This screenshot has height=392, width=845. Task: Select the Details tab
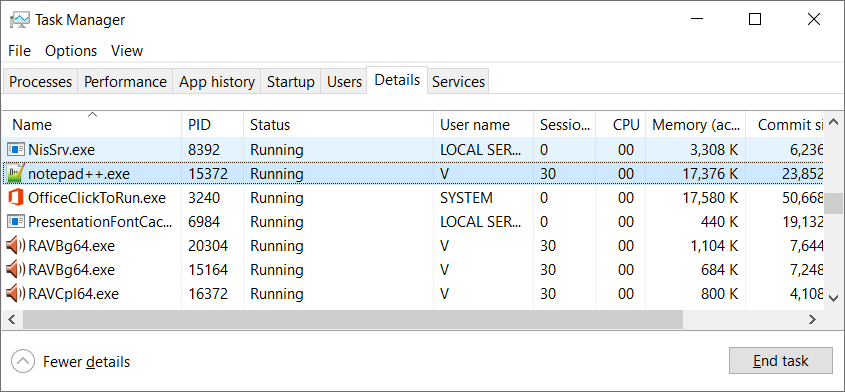[x=397, y=80]
